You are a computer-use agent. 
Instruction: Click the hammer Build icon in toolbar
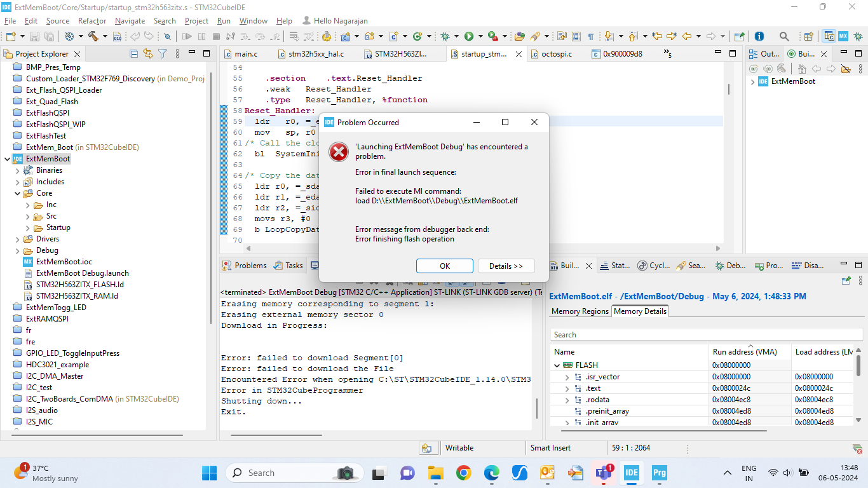93,36
